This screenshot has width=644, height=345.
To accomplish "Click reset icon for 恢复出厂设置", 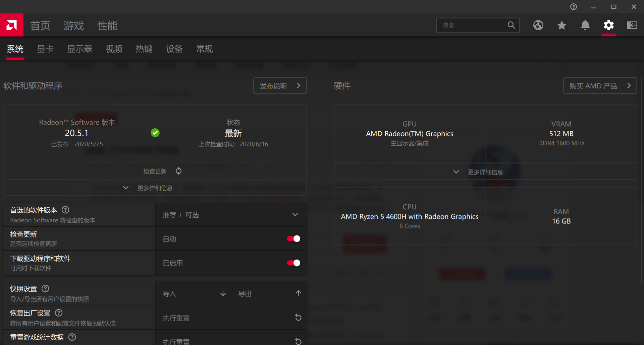I will point(298,317).
